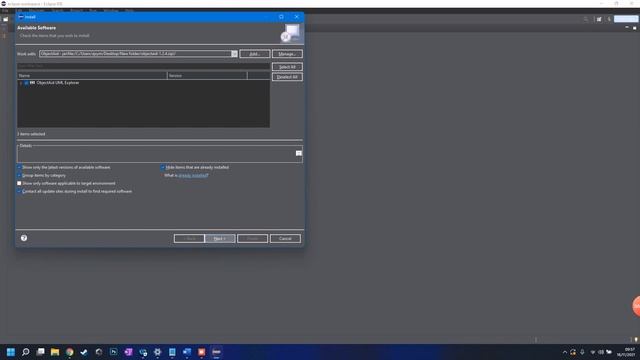Screen dimensions: 640x360
Task: Open the checkmark app on the taskbar
Action: (x=84, y=352)
